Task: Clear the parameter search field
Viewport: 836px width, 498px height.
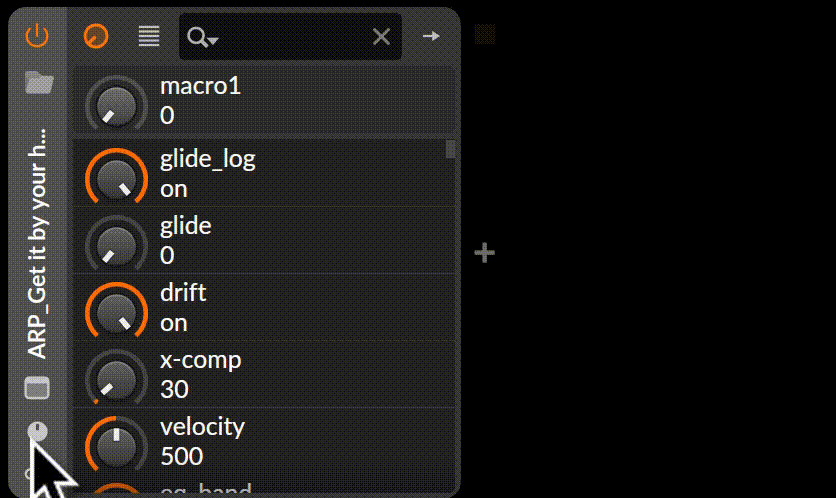Action: (x=381, y=37)
